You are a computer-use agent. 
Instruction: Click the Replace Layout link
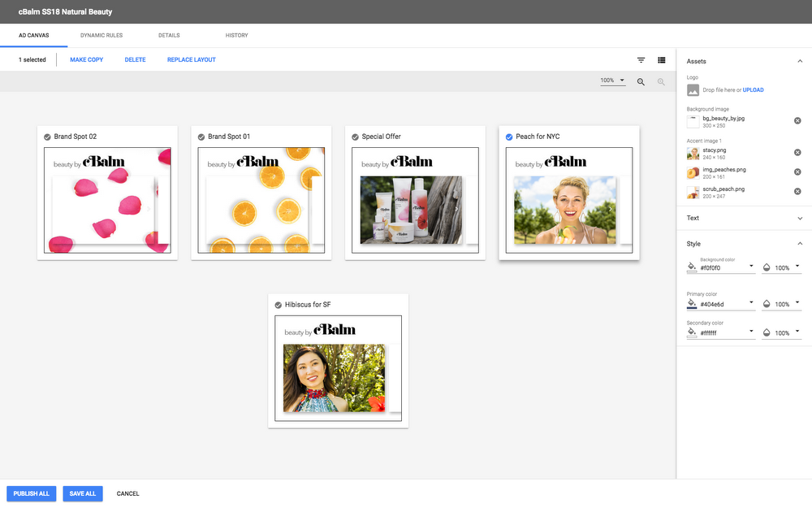pyautogui.click(x=191, y=60)
